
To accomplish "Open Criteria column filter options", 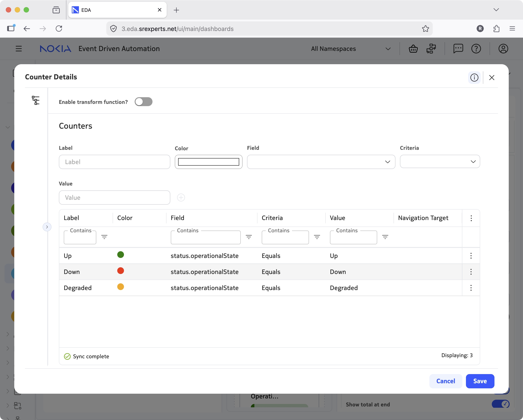I will tap(317, 237).
